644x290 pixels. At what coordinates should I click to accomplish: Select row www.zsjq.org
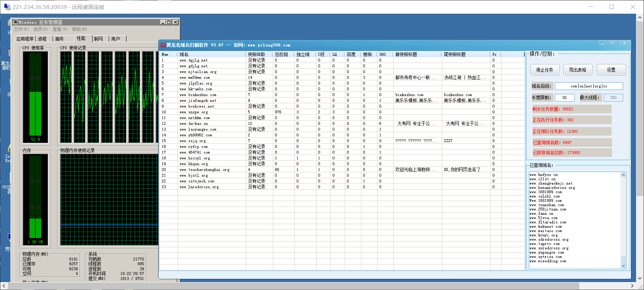[342, 141]
